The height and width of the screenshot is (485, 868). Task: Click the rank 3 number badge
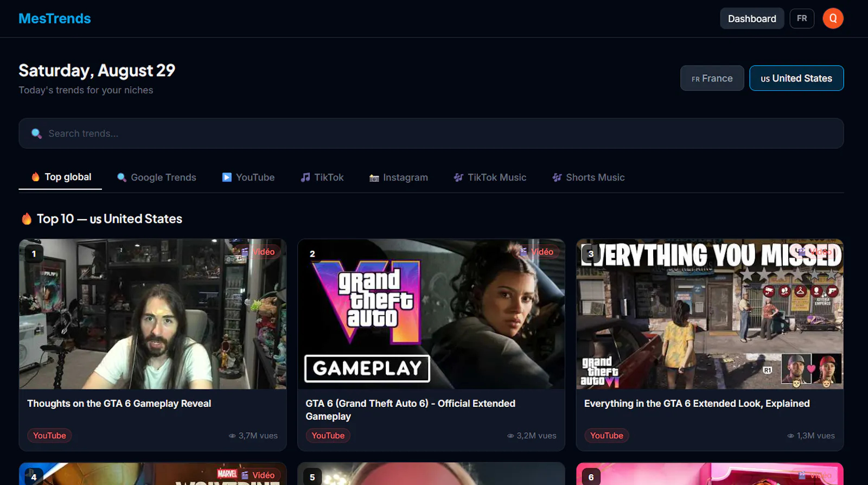tap(591, 254)
